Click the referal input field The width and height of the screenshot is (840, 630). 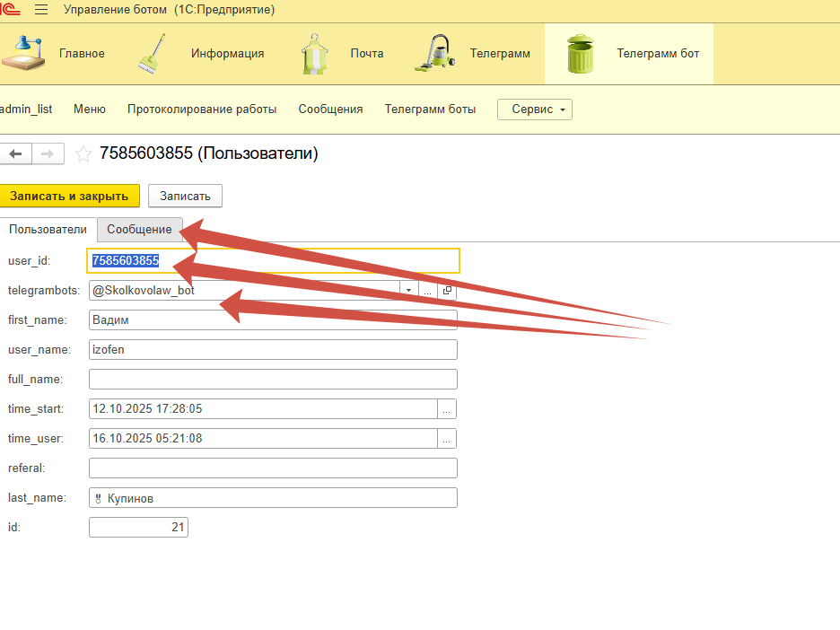click(x=273, y=468)
